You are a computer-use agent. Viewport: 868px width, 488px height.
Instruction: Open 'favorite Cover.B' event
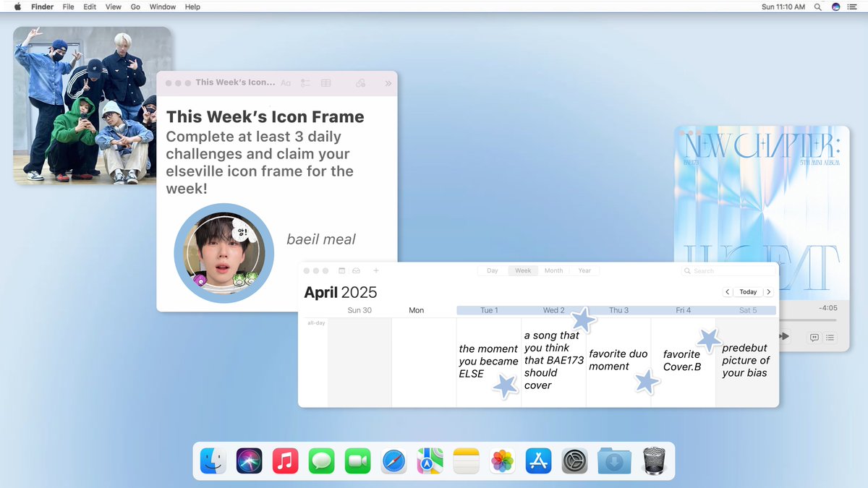682,360
